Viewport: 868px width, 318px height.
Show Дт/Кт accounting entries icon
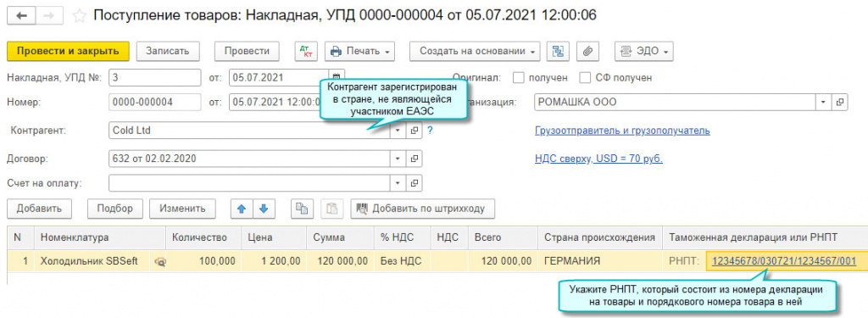(306, 51)
